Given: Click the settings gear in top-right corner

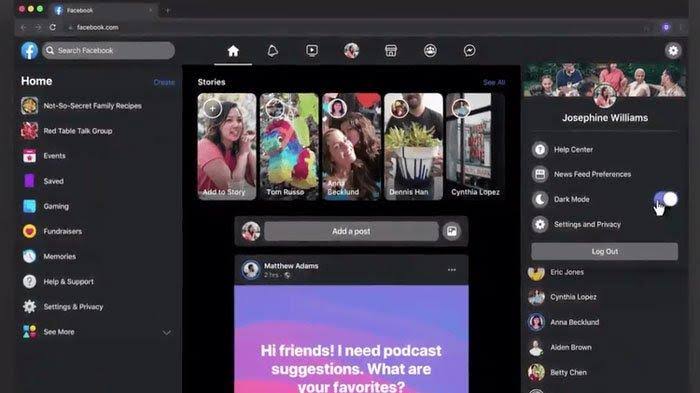Looking at the screenshot, I should [673, 50].
